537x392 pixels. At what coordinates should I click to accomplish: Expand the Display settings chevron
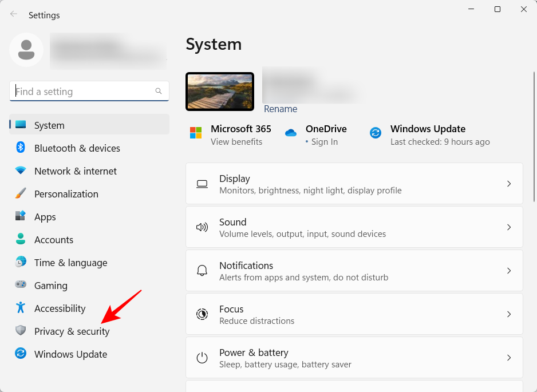[509, 184]
